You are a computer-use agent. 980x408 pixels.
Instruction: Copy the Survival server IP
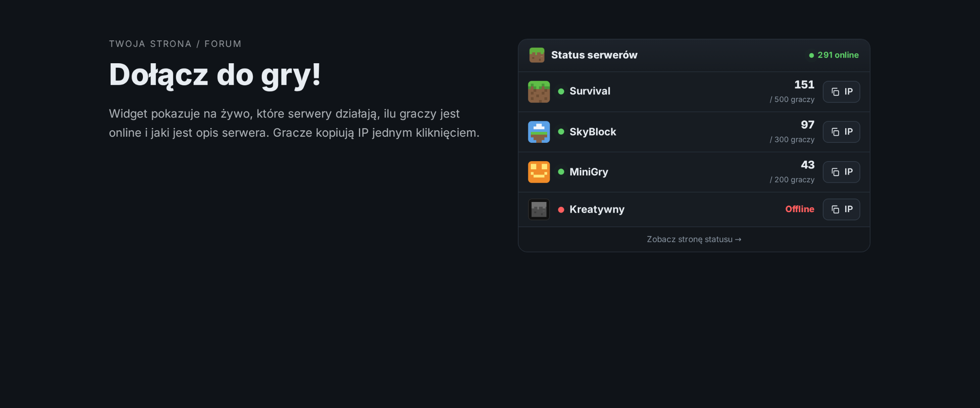click(841, 92)
